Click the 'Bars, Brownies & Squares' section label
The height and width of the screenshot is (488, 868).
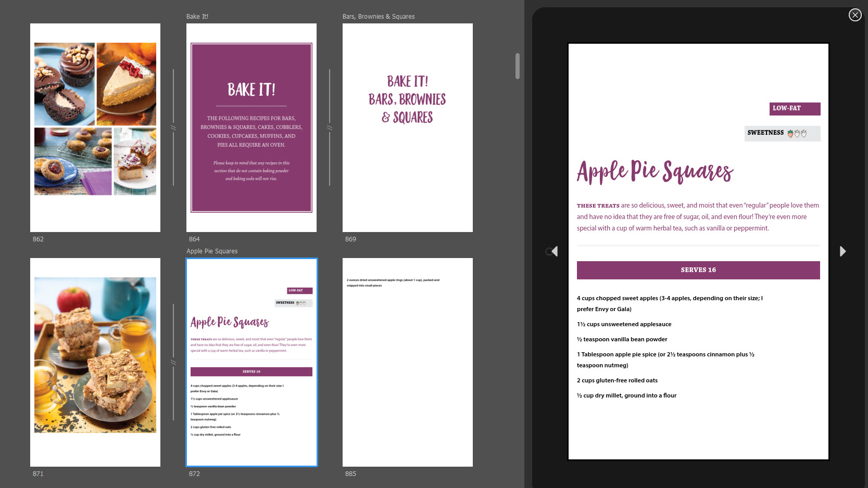pos(379,17)
